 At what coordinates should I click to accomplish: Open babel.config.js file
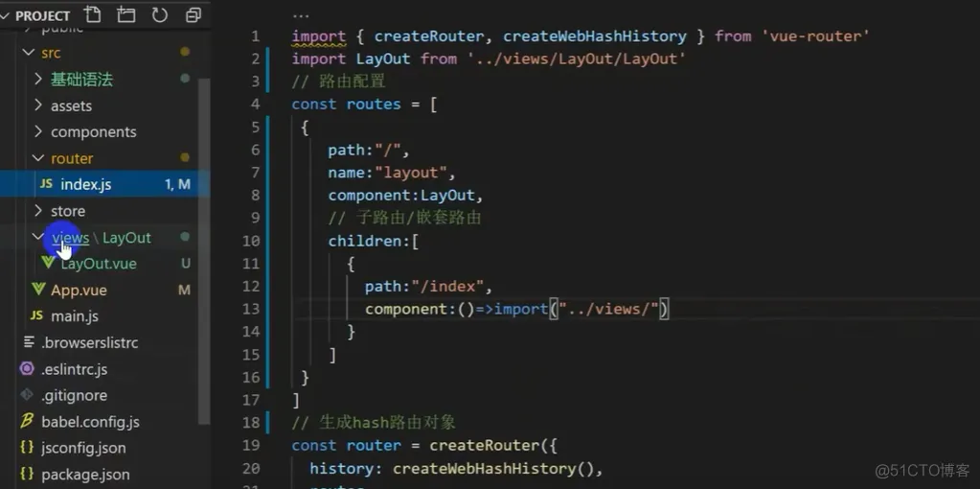coord(90,422)
